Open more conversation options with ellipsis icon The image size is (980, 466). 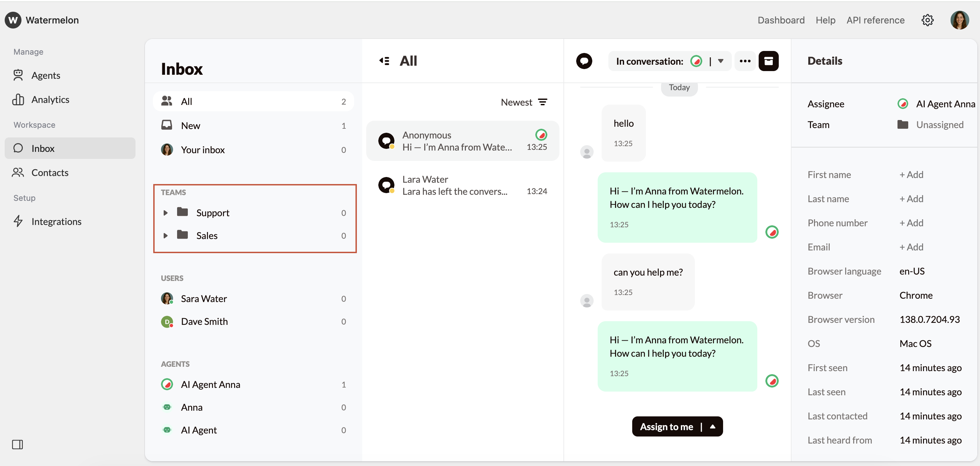(x=745, y=61)
